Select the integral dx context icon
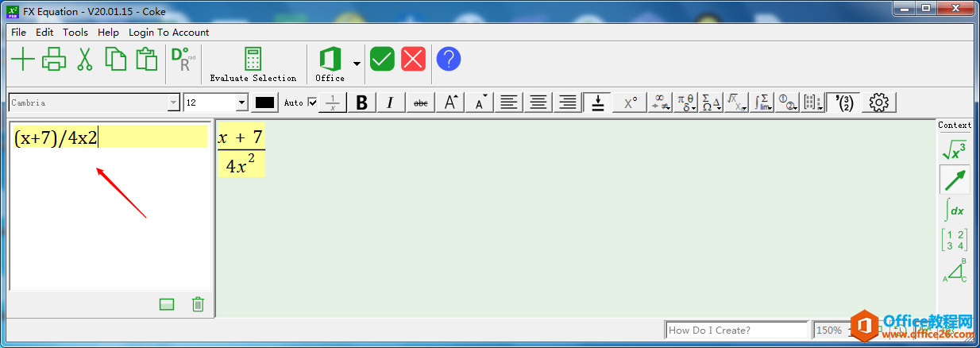Image resolution: width=980 pixels, height=348 pixels. point(955,210)
